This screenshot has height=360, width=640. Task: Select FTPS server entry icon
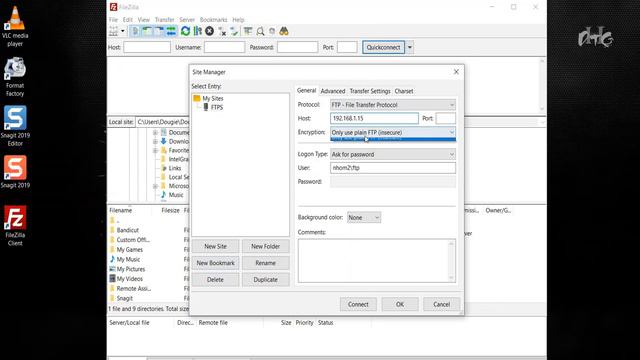point(206,107)
